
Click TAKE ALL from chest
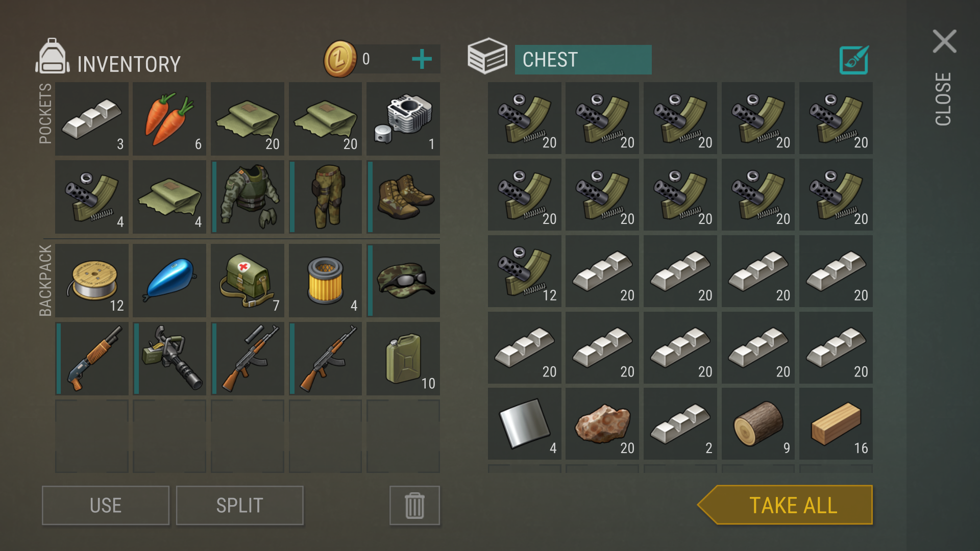pyautogui.click(x=786, y=505)
